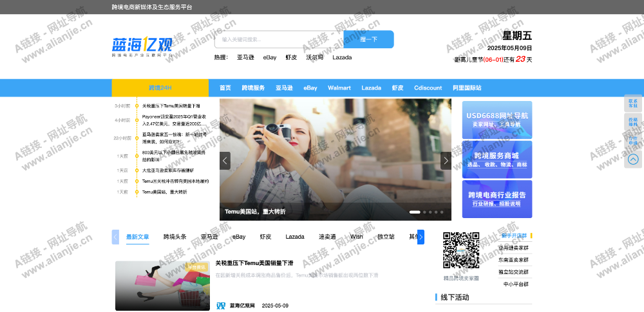Open 亚马逊卖家五一惊魂 news item
This screenshot has width=644, height=312.
tap(174, 138)
